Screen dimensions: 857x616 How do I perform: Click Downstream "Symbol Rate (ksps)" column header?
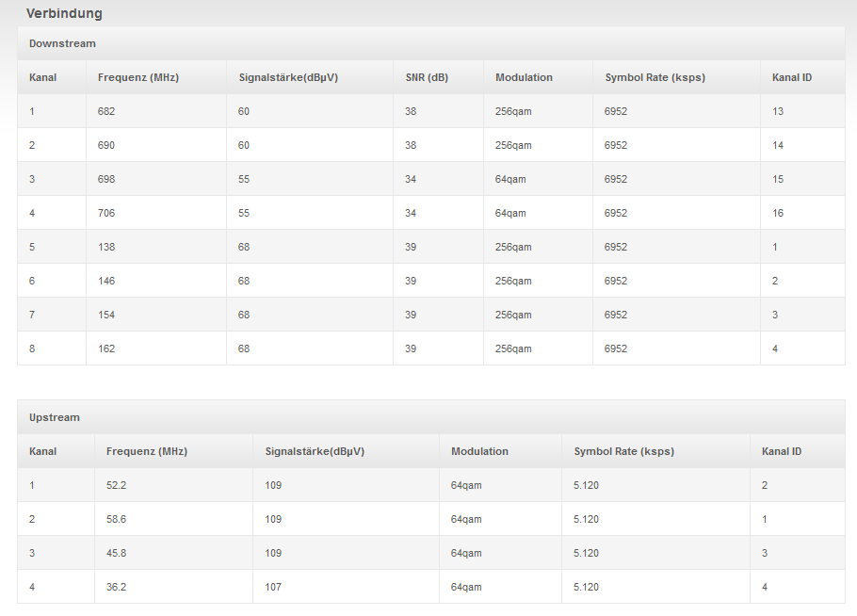tap(655, 77)
